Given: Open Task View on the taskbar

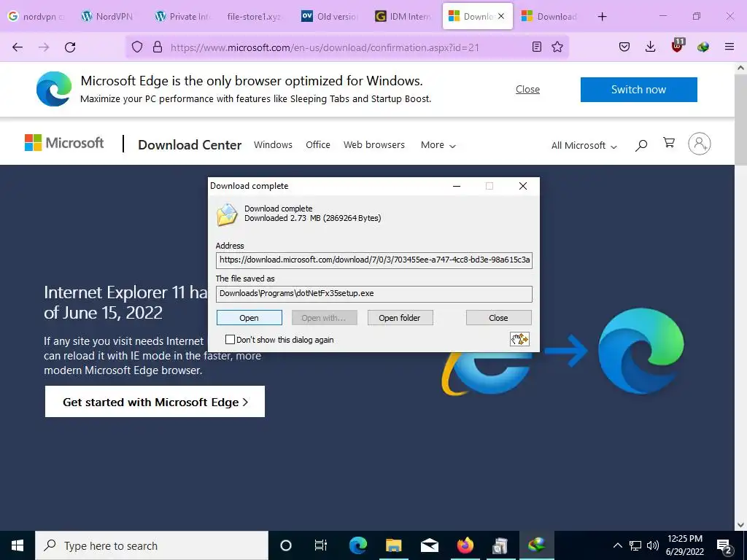Looking at the screenshot, I should tap(321, 545).
